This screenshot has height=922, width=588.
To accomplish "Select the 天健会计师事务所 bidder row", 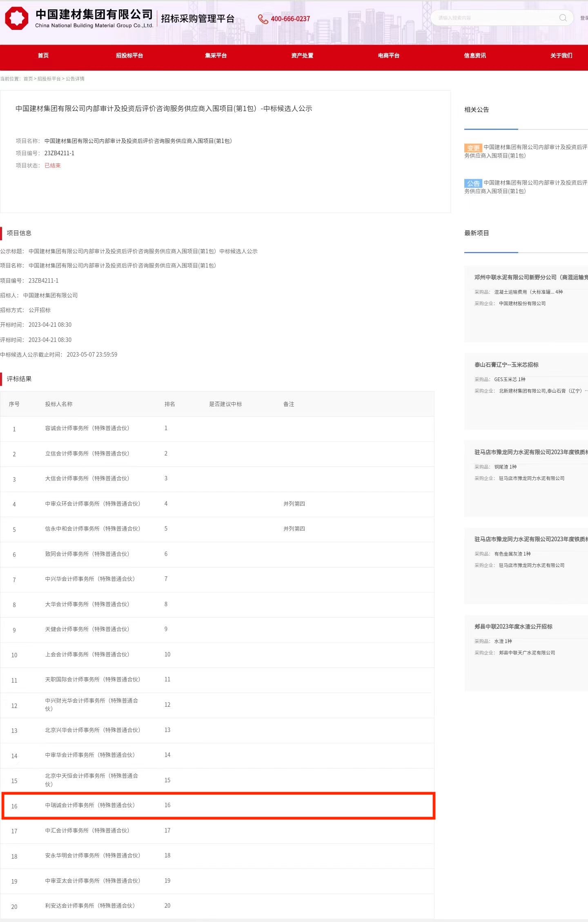I will click(217, 630).
